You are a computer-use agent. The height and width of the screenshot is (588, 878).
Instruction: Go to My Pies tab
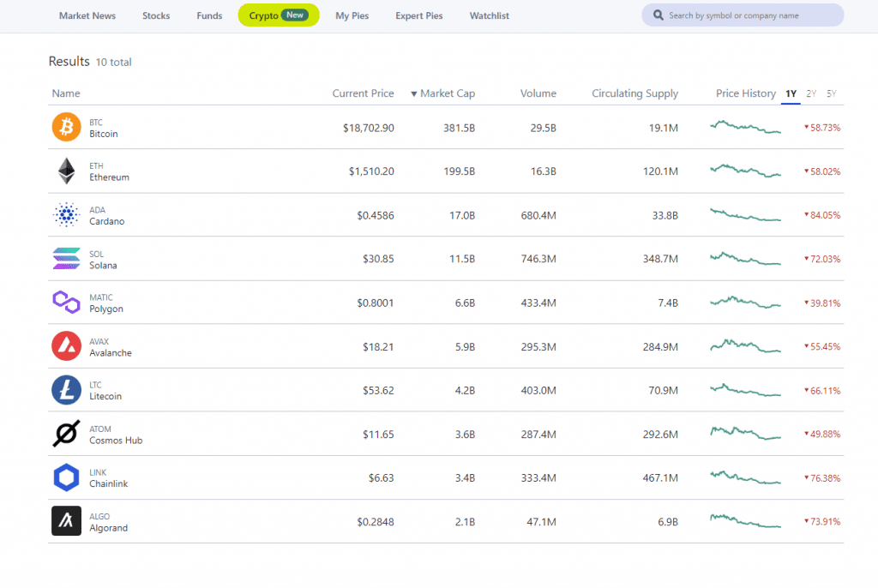point(352,15)
